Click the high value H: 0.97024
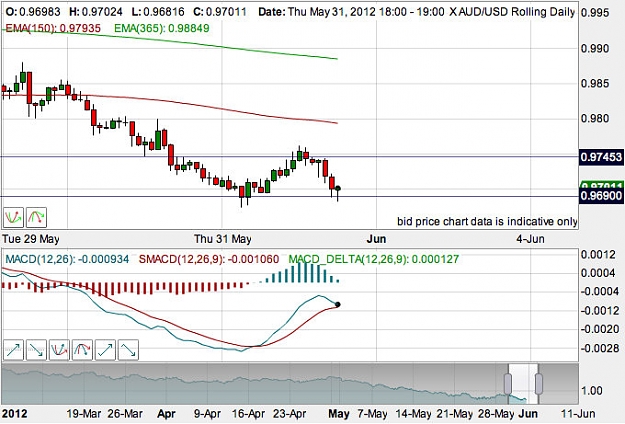Viewport: 625px width, 424px height. point(96,12)
